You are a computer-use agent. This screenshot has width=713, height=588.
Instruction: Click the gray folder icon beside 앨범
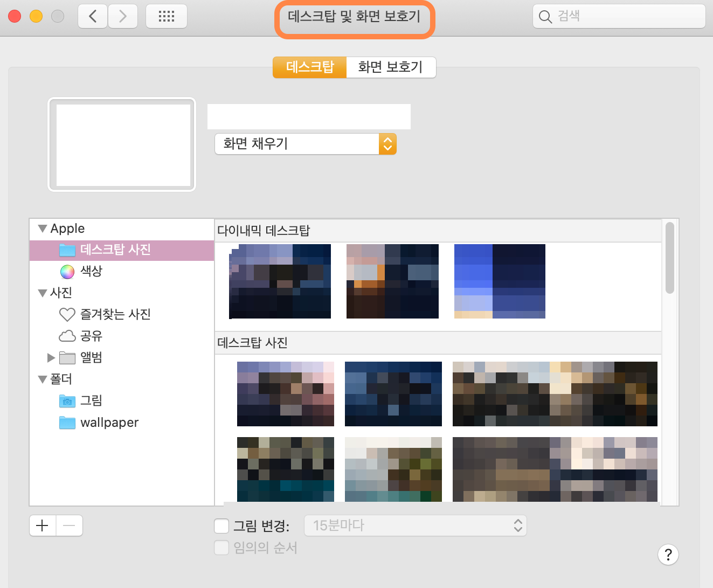[67, 358]
